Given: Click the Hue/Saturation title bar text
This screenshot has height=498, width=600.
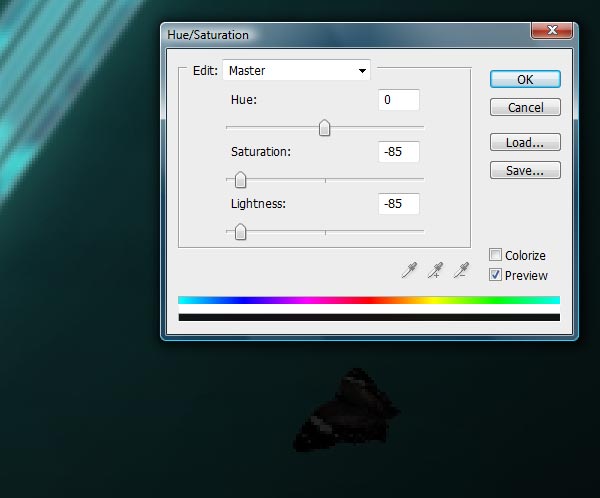Looking at the screenshot, I should [208, 35].
